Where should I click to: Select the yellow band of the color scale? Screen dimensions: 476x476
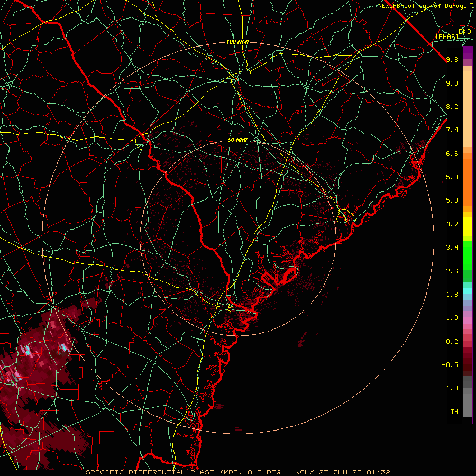coord(467,226)
